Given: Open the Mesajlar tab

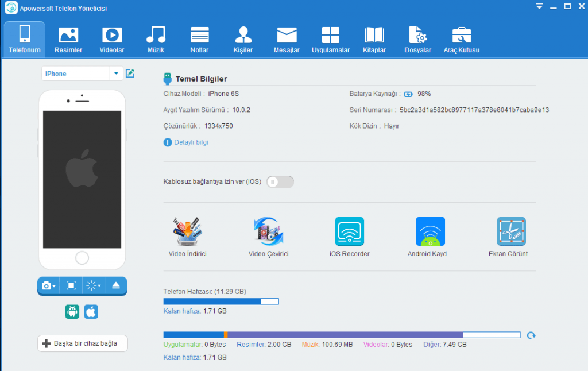Looking at the screenshot, I should point(287,40).
